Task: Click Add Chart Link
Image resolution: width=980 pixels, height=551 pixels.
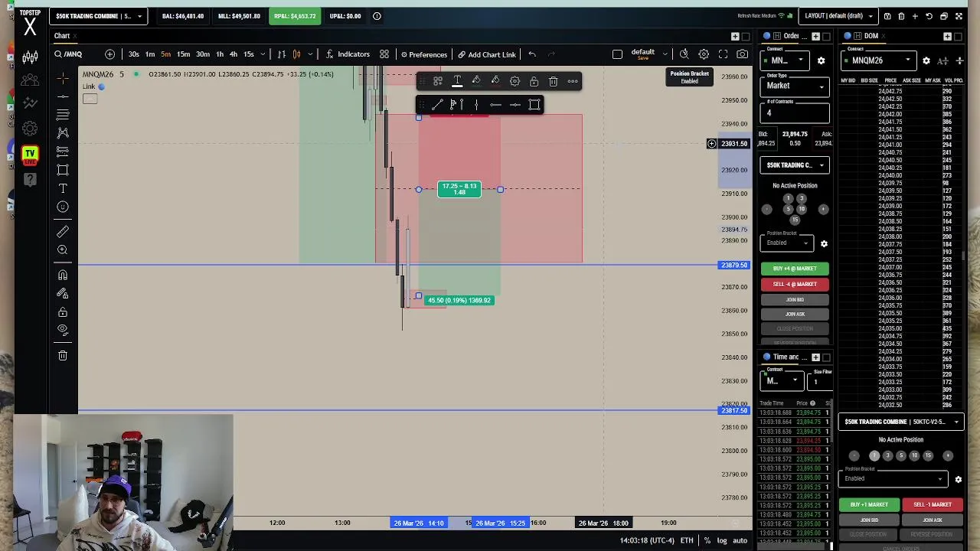Action: [x=487, y=54]
